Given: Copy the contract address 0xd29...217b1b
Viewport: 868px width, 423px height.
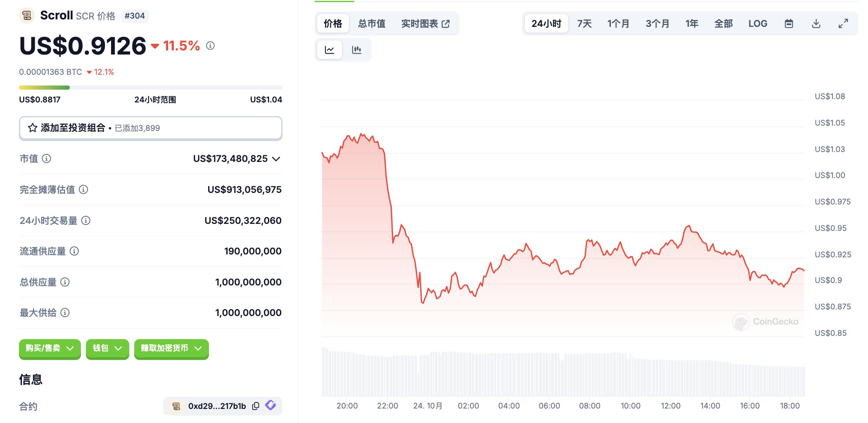Looking at the screenshot, I should point(256,406).
